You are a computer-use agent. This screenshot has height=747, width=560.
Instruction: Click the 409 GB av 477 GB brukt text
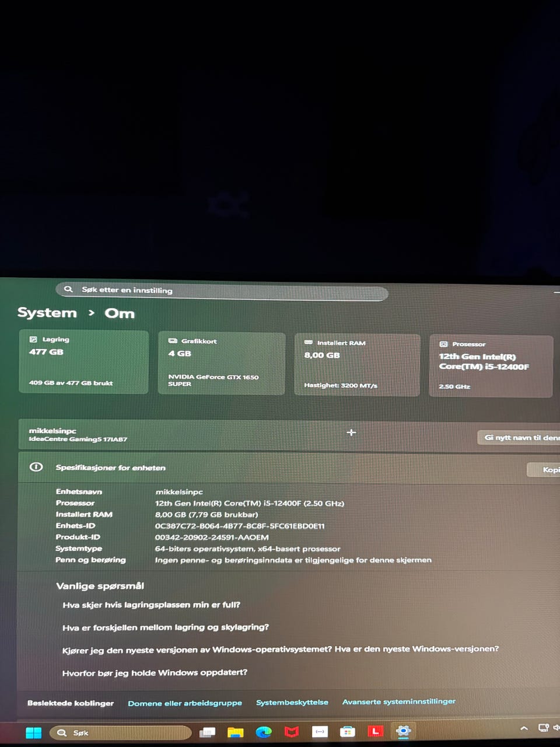pos(71,383)
